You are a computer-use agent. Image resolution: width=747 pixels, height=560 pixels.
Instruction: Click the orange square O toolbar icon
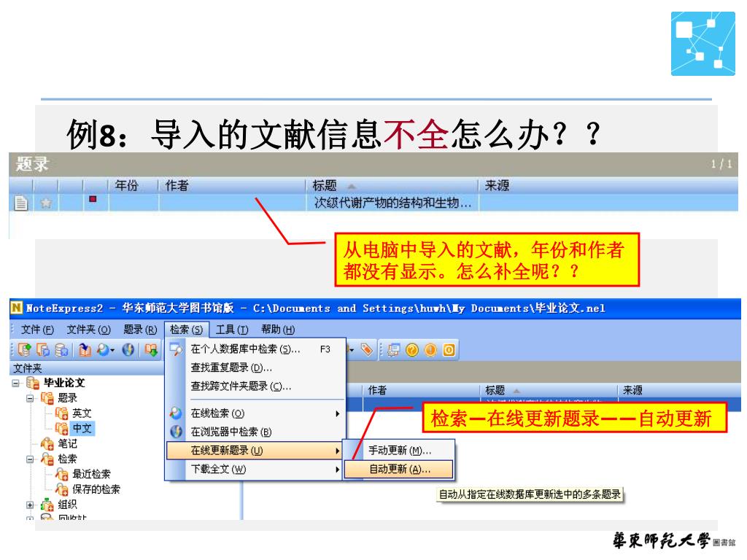[x=449, y=350]
